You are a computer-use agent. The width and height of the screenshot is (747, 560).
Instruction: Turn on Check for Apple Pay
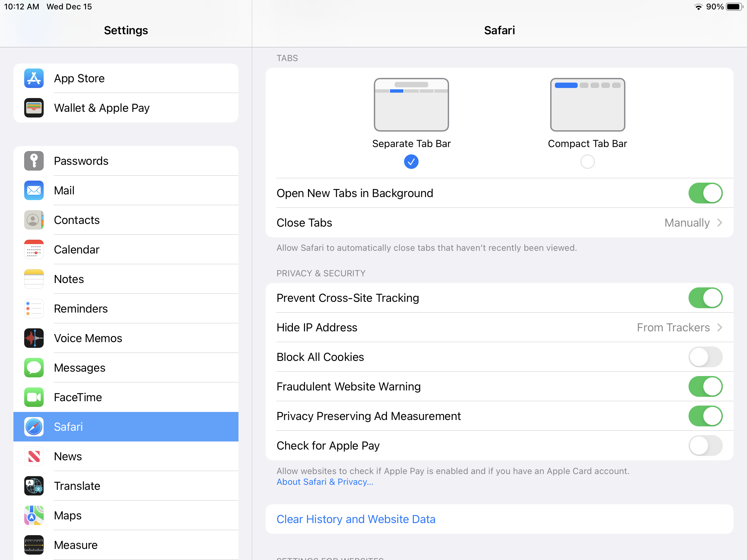[x=705, y=446]
